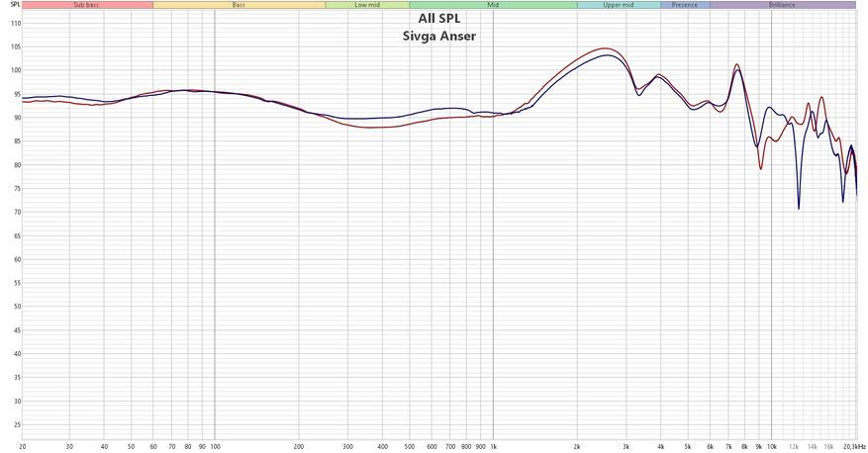The image size is (868, 453).
Task: Click the Presence band label
Action: 685,5
